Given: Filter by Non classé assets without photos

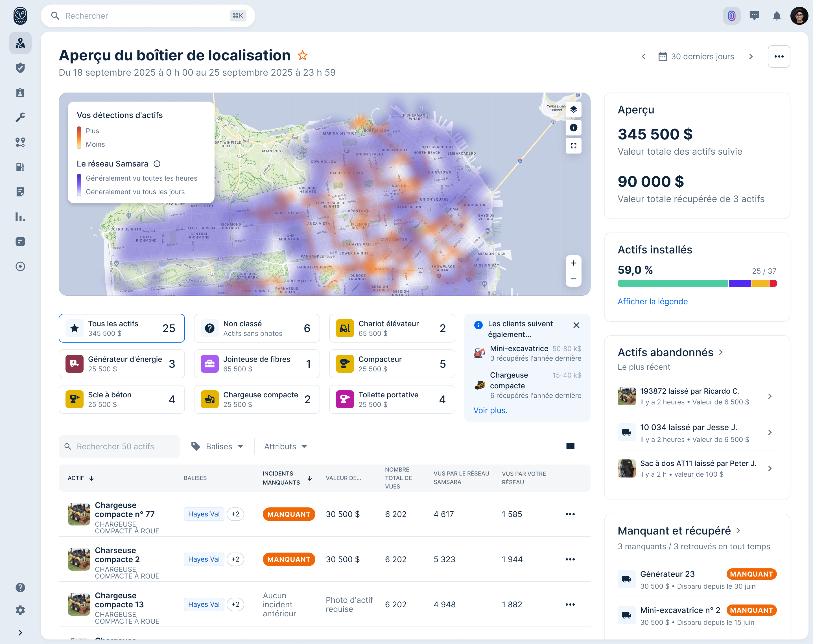Looking at the screenshot, I should pos(257,328).
